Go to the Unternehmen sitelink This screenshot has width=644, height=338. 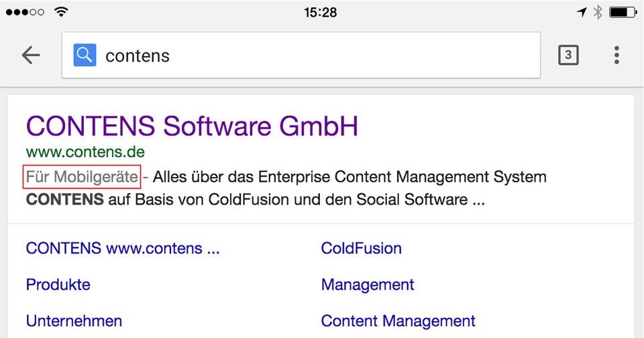tap(74, 321)
